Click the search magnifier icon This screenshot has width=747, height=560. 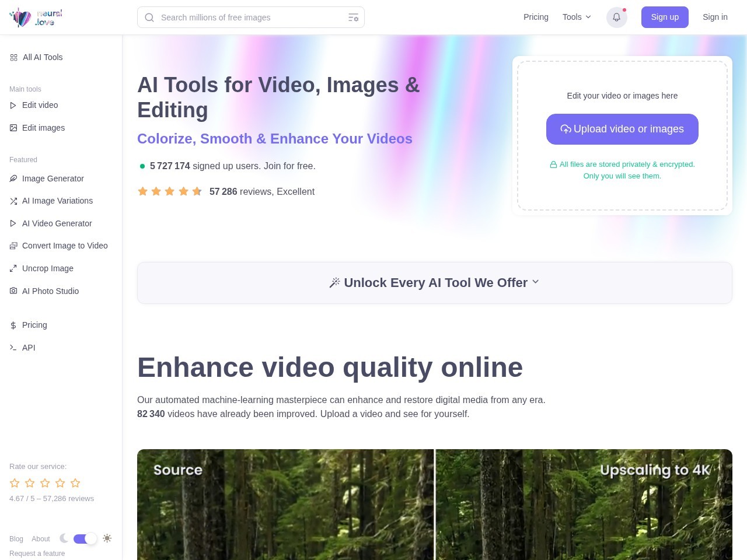coord(149,17)
